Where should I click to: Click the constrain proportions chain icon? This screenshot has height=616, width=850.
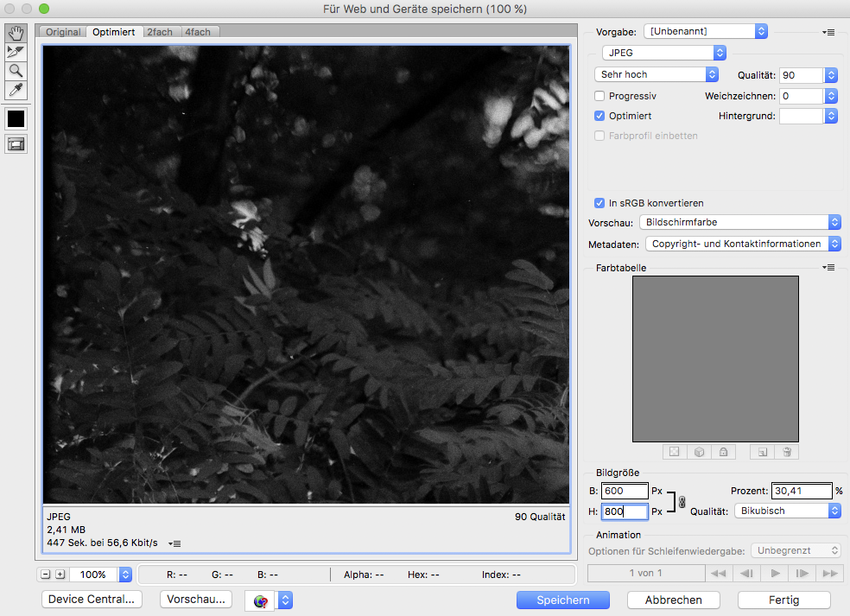click(682, 502)
